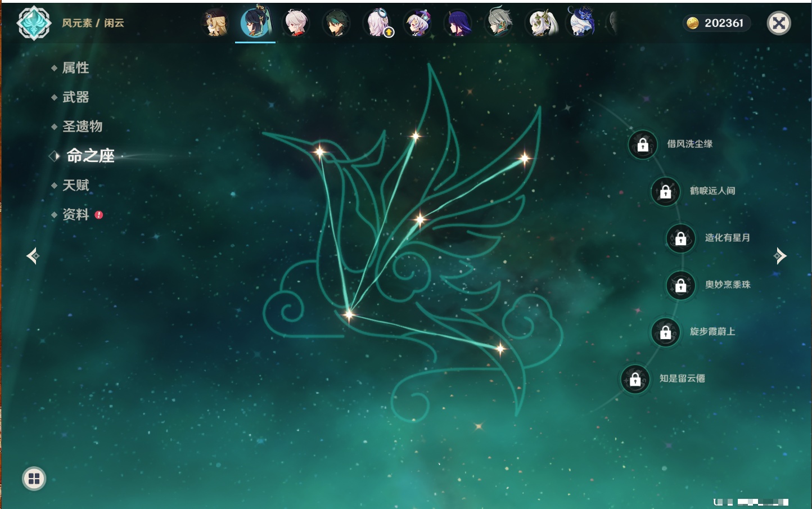Open the locked 借风洗尘缘 constellation node
812x509 pixels.
(643, 145)
